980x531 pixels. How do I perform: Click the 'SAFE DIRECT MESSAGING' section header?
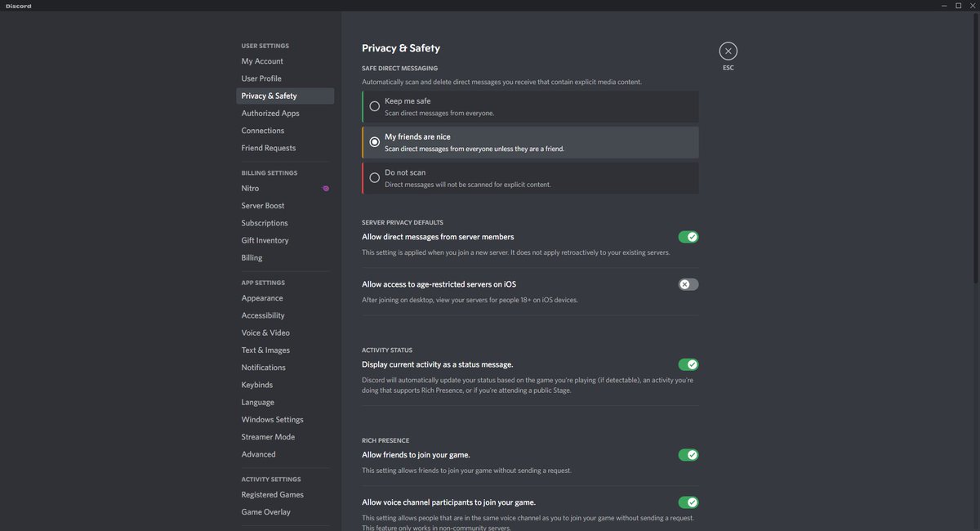(x=400, y=69)
